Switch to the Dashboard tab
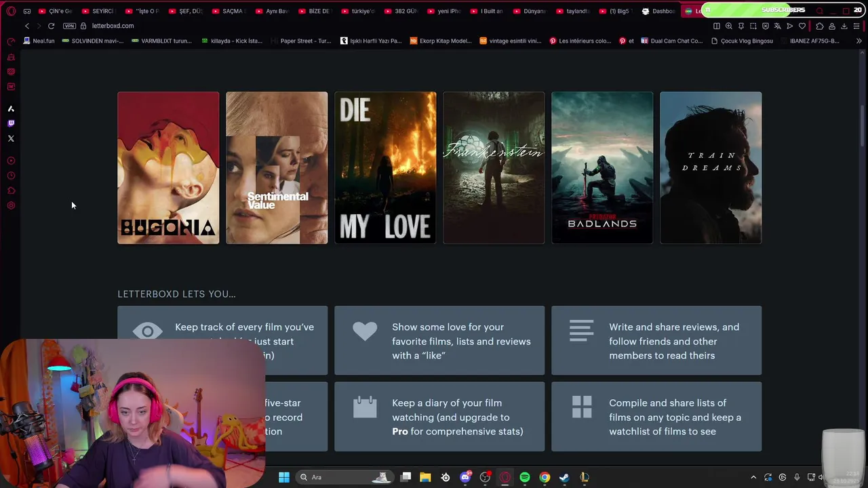The width and height of the screenshot is (868, 488). [x=659, y=11]
